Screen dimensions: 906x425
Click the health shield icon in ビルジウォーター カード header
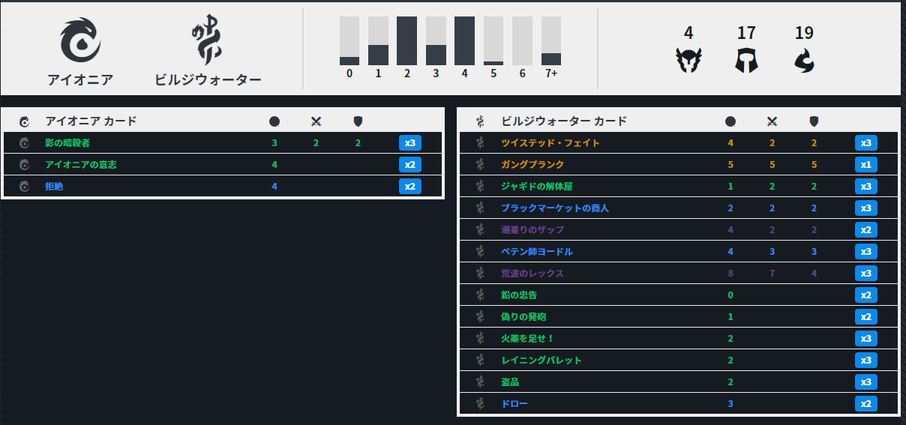click(814, 121)
